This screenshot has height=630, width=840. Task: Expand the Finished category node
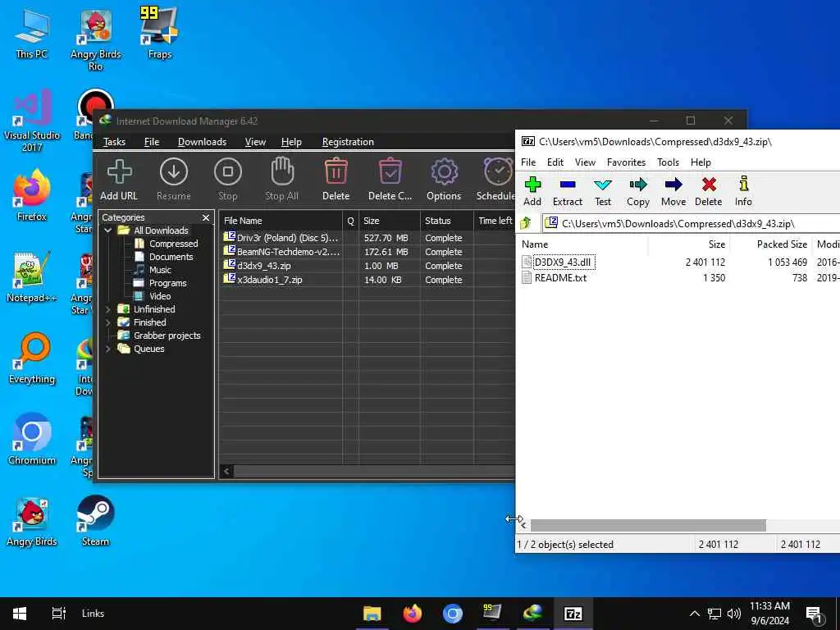[x=108, y=322]
